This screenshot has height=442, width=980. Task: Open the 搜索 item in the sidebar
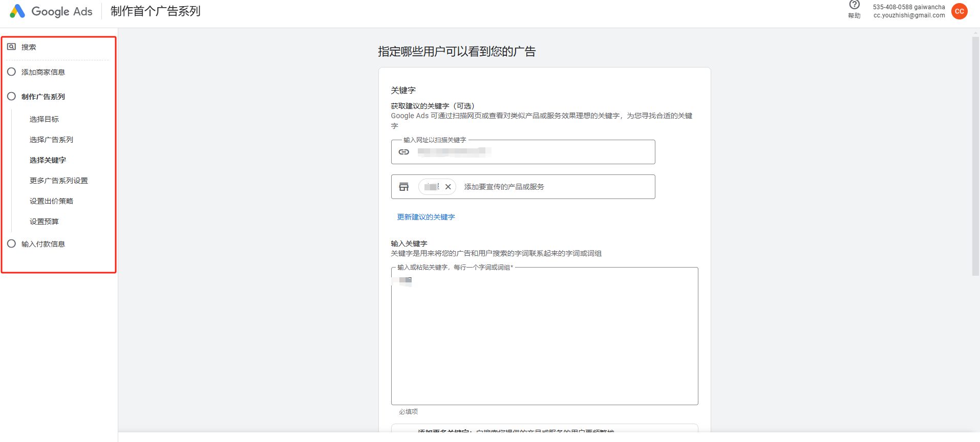tap(29, 47)
